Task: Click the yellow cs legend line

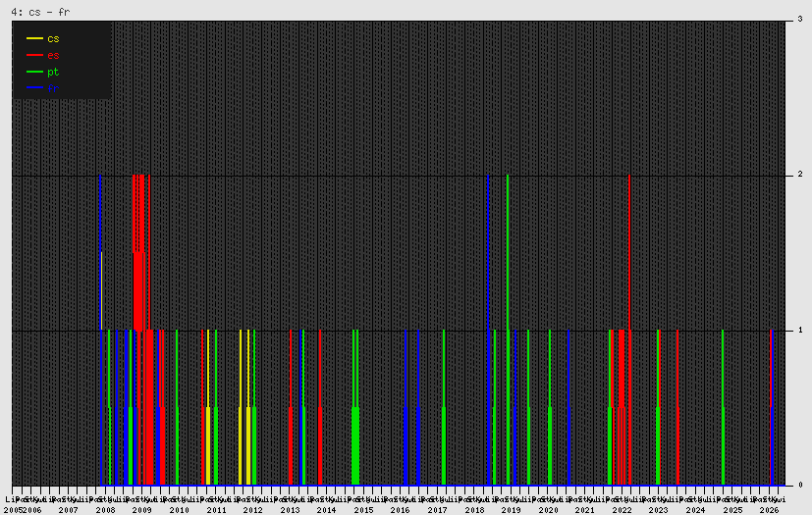Action: click(34, 38)
